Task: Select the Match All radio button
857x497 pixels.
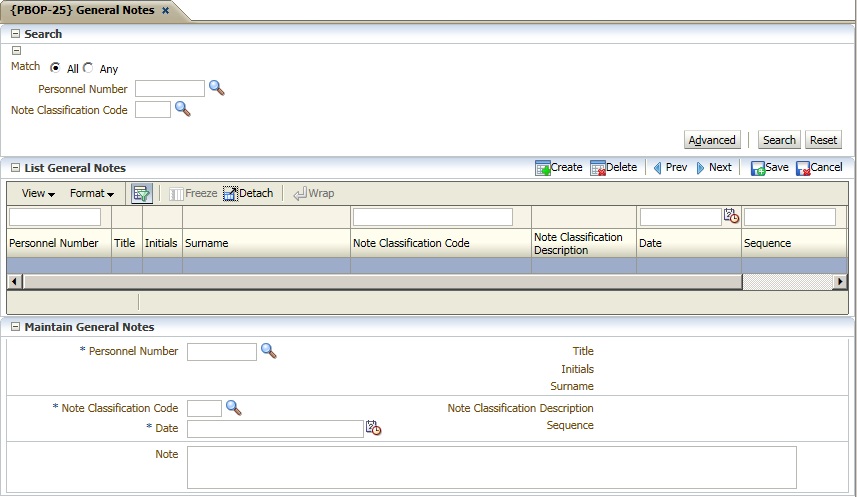Action: click(x=55, y=68)
